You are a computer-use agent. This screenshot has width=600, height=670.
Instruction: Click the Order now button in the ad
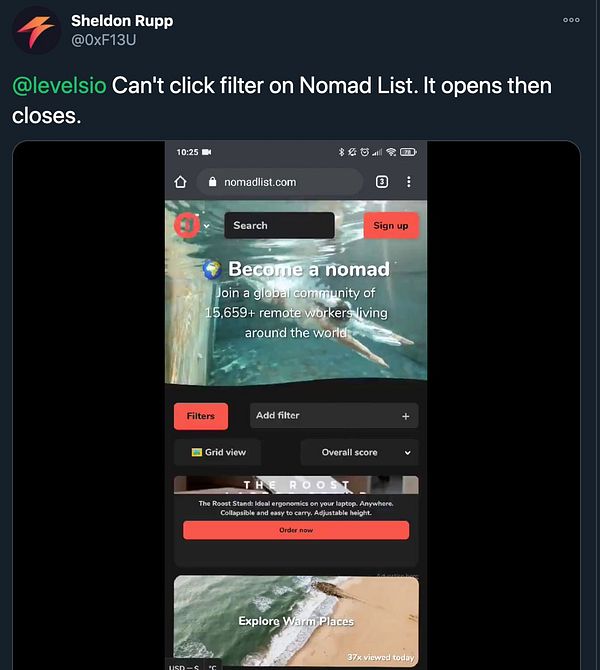click(x=296, y=530)
